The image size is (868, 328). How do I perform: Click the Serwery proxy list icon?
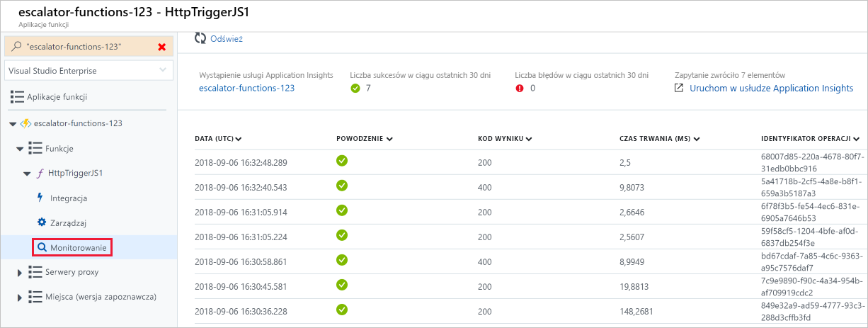pos(35,272)
